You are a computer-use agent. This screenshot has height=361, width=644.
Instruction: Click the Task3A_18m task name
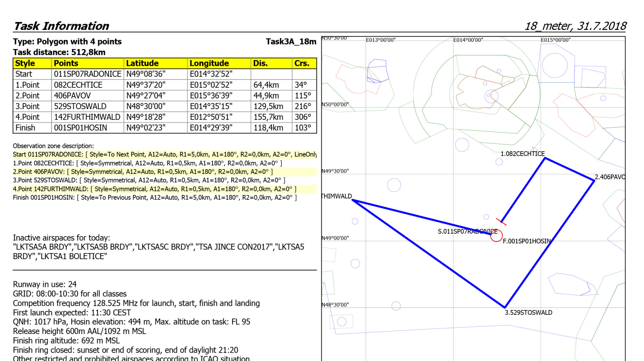point(291,42)
